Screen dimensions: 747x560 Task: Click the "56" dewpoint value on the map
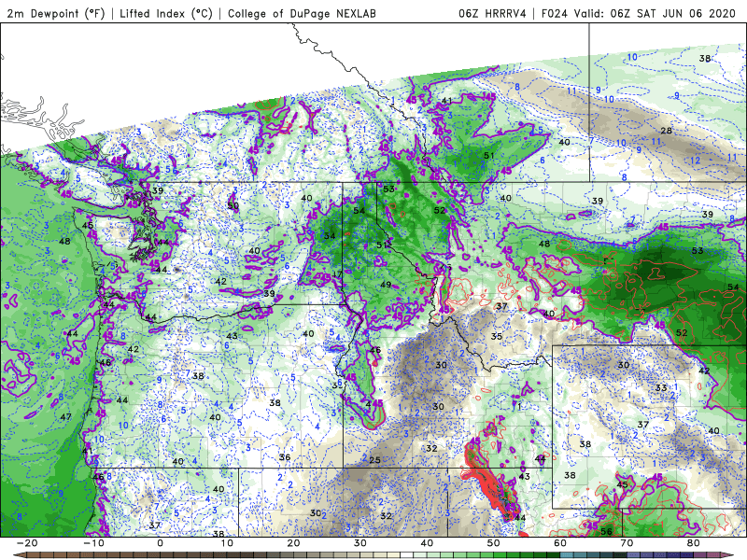606,531
